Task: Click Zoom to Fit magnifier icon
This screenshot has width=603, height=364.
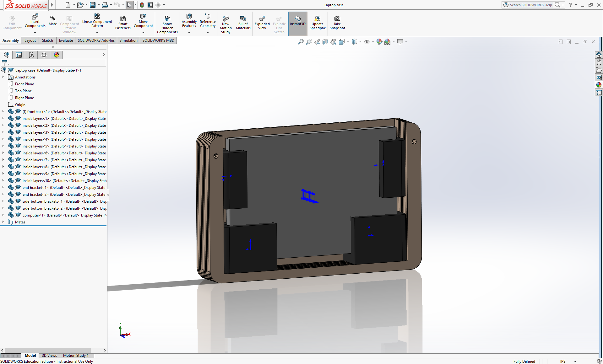Action: point(301,42)
